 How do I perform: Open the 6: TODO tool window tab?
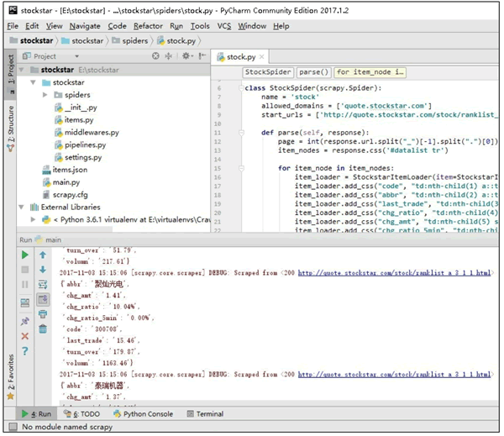coord(81,414)
